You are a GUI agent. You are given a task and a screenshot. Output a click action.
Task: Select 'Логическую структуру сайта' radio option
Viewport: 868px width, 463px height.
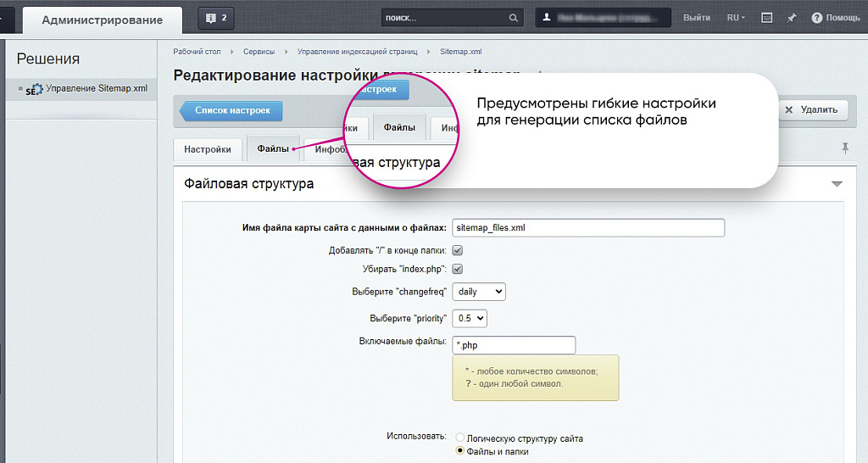pos(460,438)
